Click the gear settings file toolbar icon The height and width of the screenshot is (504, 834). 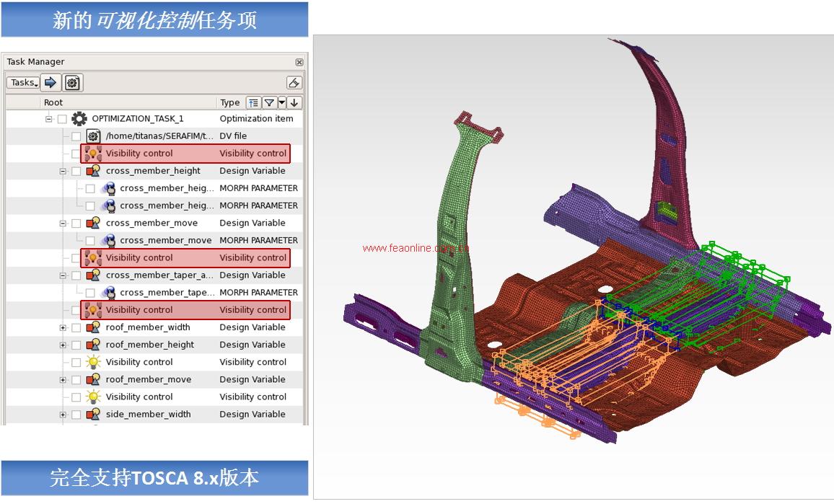[x=72, y=83]
